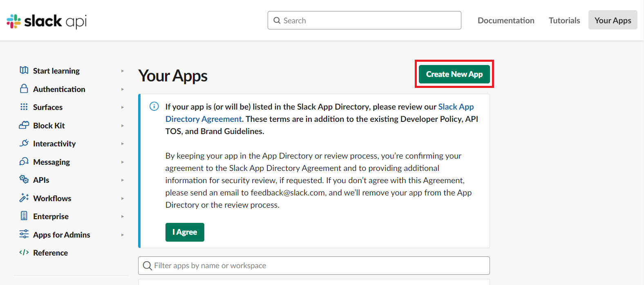
Task: Expand the APIs section arrow
Action: click(x=123, y=180)
